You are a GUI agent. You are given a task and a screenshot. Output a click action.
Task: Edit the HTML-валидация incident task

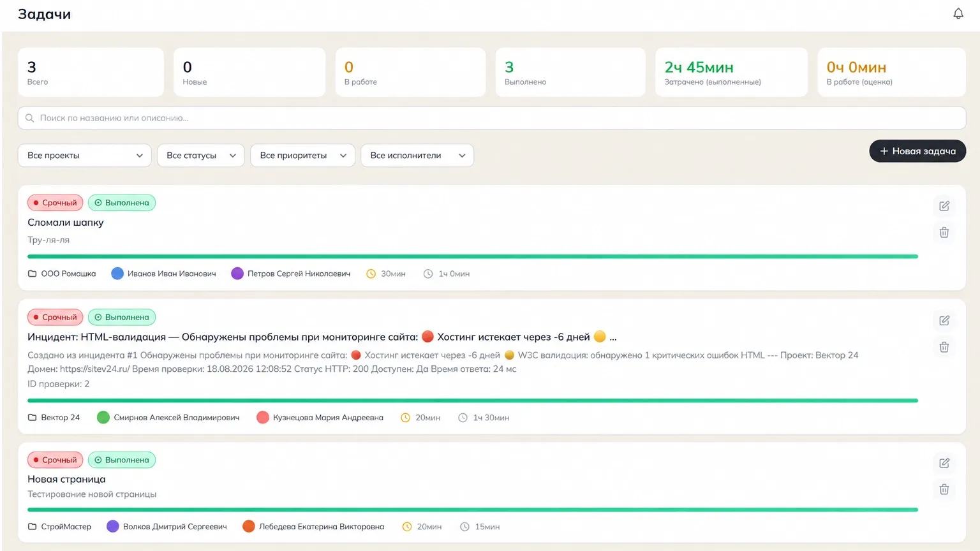(x=944, y=320)
